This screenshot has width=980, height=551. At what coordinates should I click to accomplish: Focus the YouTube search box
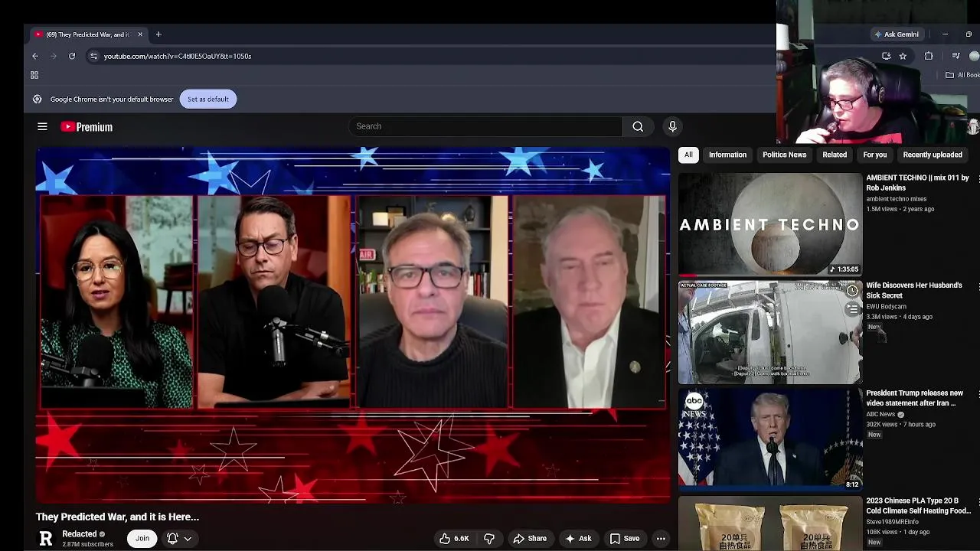485,126
